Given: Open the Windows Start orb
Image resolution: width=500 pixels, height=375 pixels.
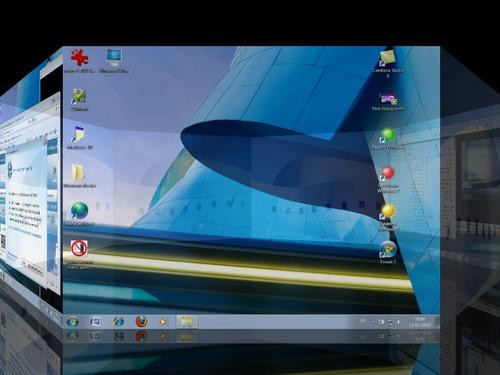Looking at the screenshot, I should pos(73,322).
